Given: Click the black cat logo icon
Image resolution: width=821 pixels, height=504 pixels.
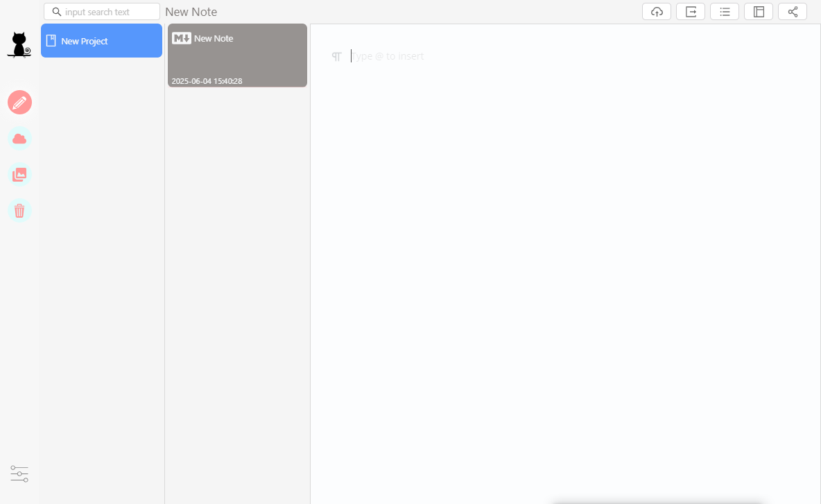Looking at the screenshot, I should [x=19, y=45].
